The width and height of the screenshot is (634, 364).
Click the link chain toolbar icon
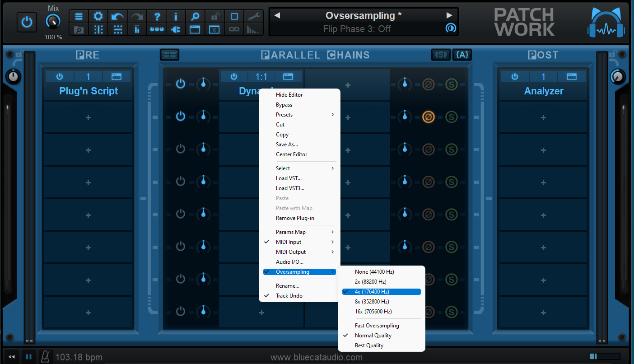pos(234,29)
